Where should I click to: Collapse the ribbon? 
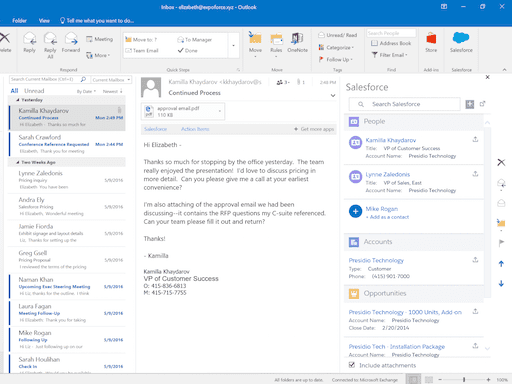(x=504, y=70)
